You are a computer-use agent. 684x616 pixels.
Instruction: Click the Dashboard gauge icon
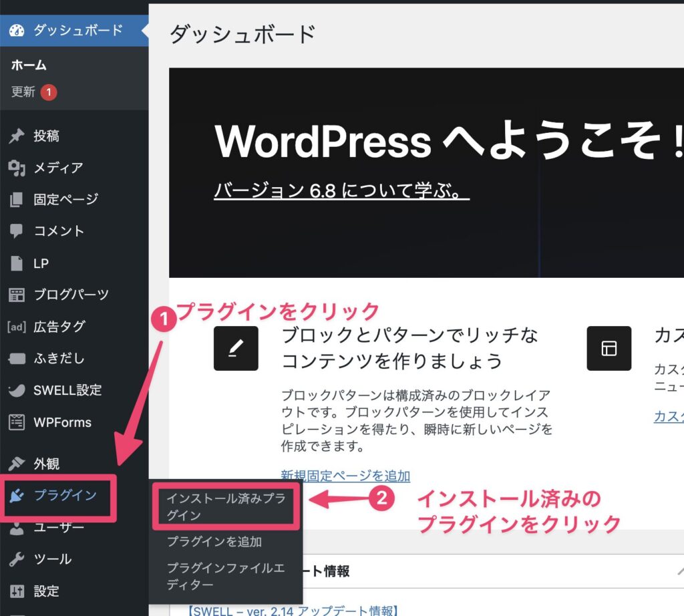click(17, 31)
